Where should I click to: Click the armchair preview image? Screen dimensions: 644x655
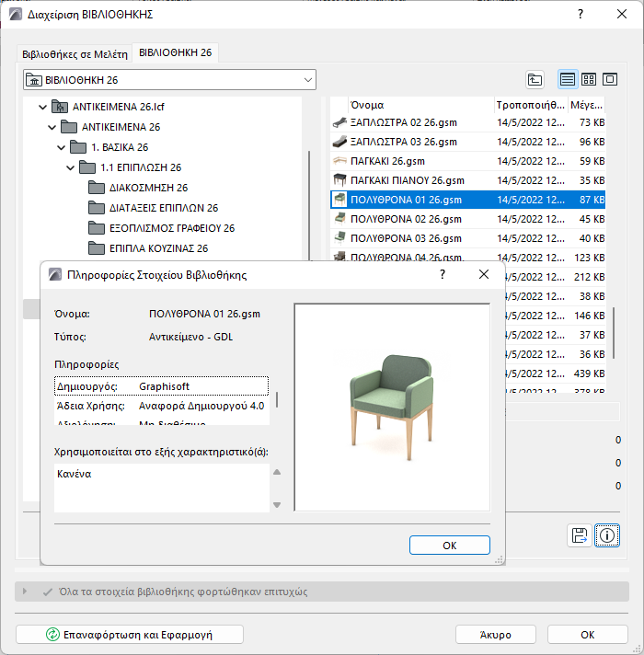click(x=392, y=408)
